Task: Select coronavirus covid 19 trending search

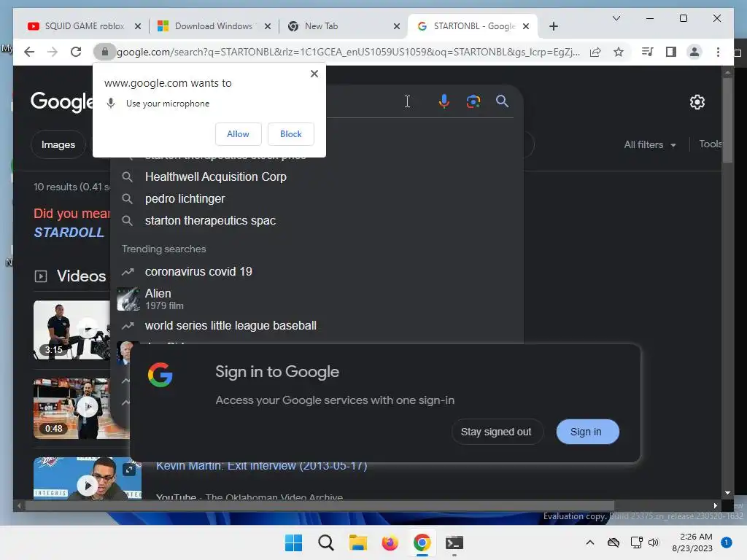Action: [317, 271]
